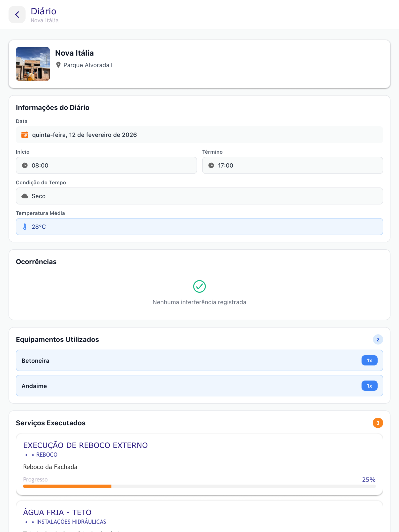This screenshot has width=399, height=532.
Task: Select the Temperatura Média 28°C field
Action: 199,226
